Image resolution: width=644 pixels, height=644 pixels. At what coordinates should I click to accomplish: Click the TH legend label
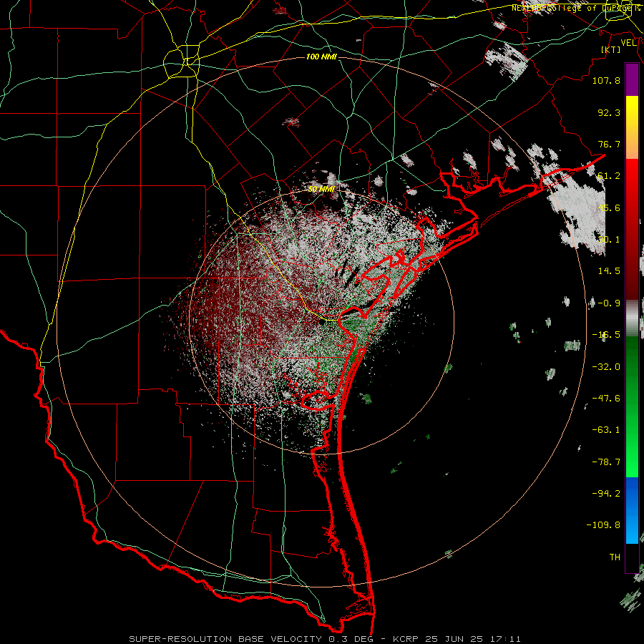tap(615, 557)
